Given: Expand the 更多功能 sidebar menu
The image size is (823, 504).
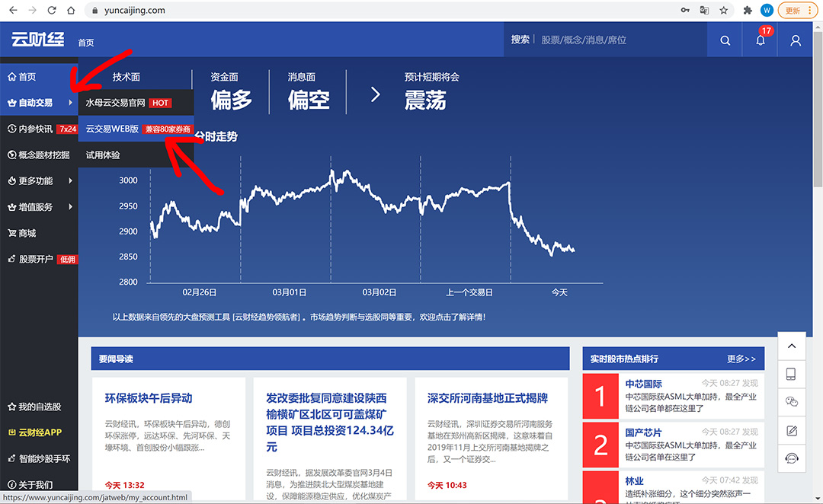Looking at the screenshot, I should coord(39,181).
